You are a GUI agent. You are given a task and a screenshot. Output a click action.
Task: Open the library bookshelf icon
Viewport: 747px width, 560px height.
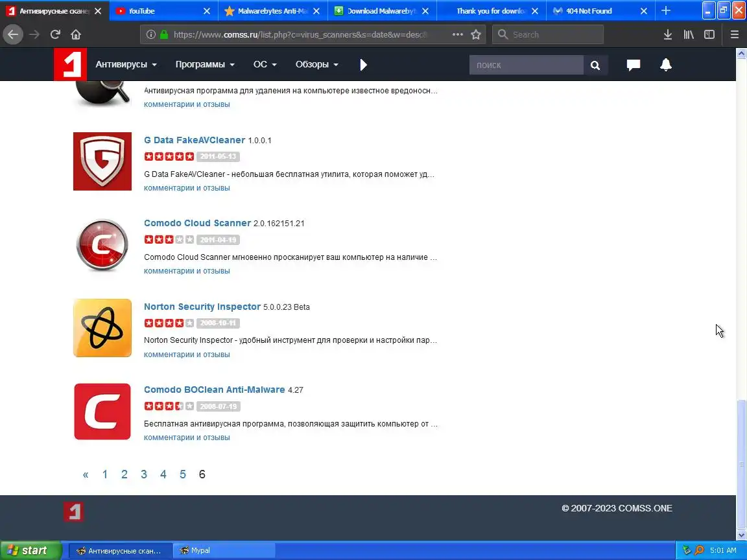[x=689, y=34]
